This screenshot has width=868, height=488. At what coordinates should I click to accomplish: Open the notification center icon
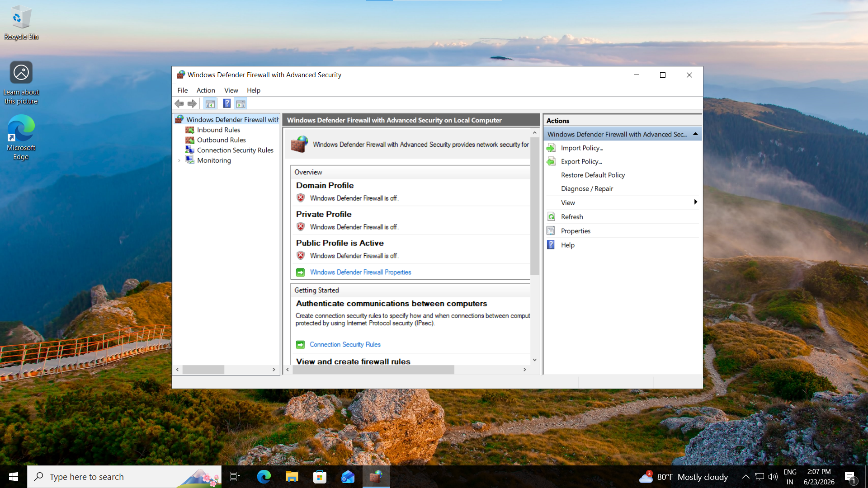pyautogui.click(x=850, y=477)
